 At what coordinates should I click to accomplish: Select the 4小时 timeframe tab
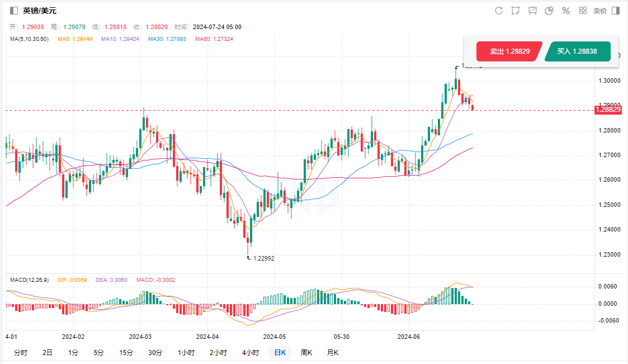[x=251, y=352]
